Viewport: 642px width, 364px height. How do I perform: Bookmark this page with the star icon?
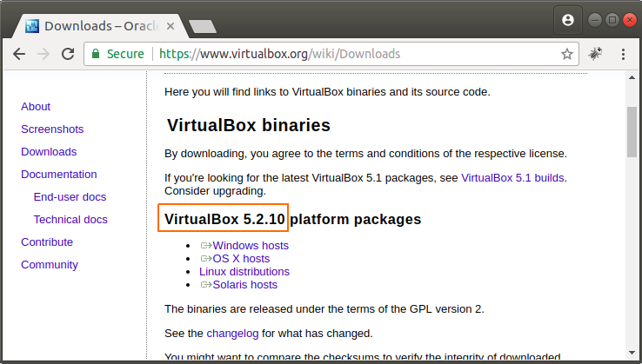pos(566,54)
